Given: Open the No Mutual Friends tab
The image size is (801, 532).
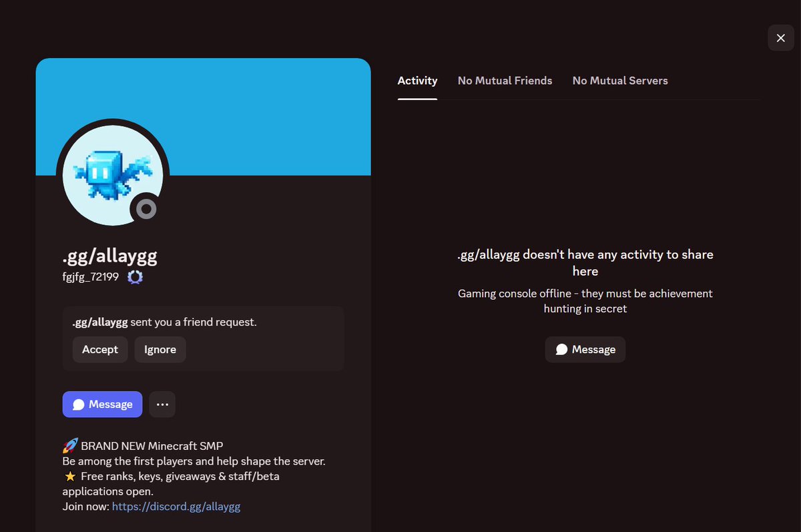Looking at the screenshot, I should (505, 81).
